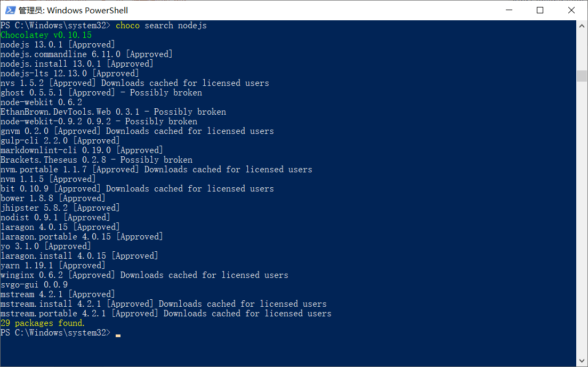Click the 'nodejs-lts 12.13.0' result line
588x367 pixels.
point(69,74)
